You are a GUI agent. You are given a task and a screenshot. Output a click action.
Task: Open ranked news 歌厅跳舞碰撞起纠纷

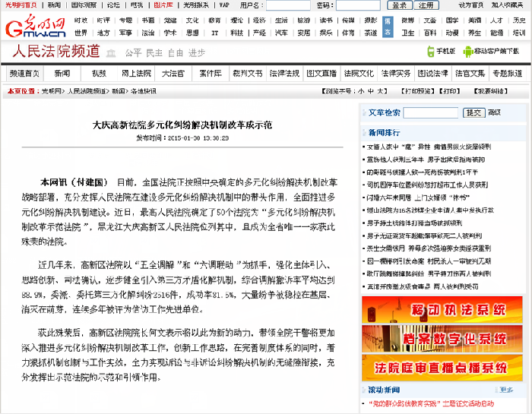429,273
